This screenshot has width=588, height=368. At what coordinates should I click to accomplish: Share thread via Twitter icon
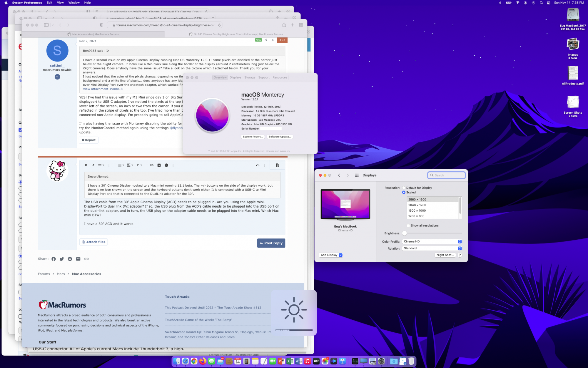click(62, 259)
